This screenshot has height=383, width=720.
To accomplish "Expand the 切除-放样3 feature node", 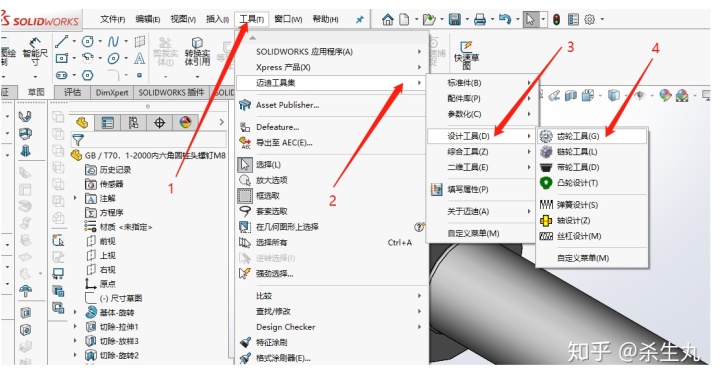I will [75, 341].
